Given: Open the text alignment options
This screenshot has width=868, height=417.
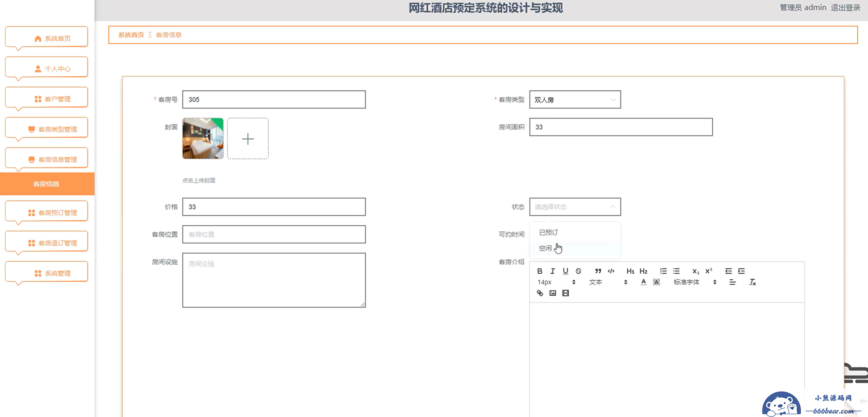Looking at the screenshot, I should point(732,282).
